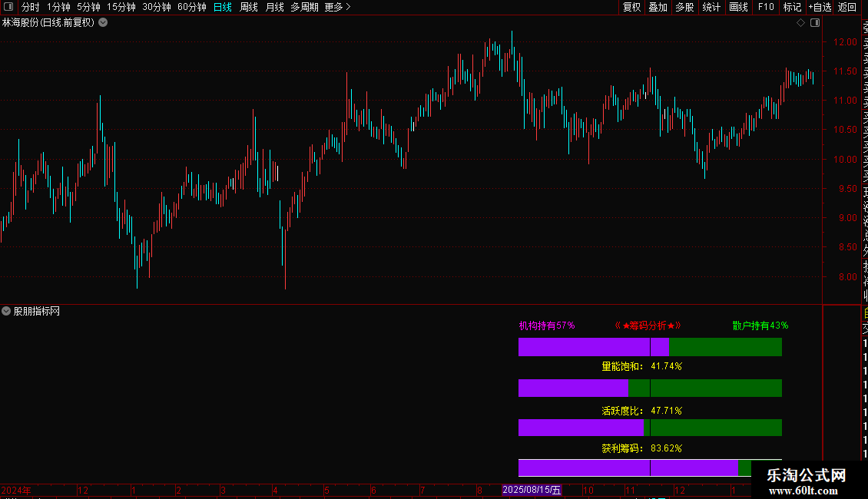Click the 2024年 label on time axis
The width and height of the screenshot is (868, 499).
(x=16, y=490)
